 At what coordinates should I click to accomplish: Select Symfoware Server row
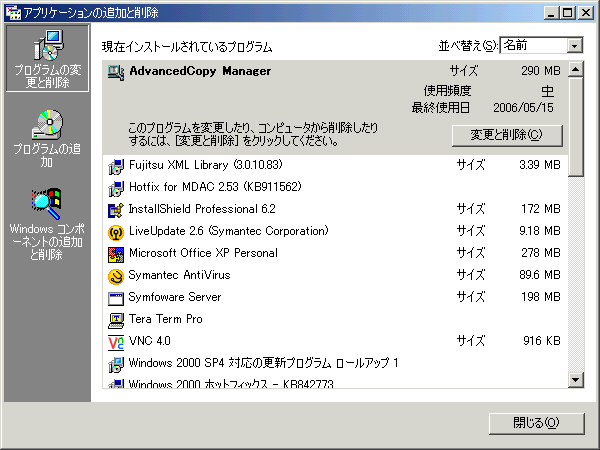coord(335,298)
